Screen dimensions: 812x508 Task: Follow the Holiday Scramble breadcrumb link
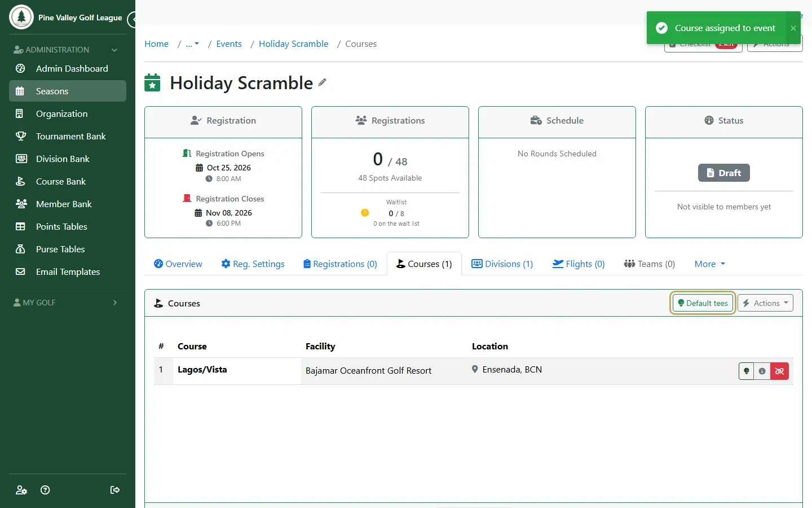coord(293,44)
